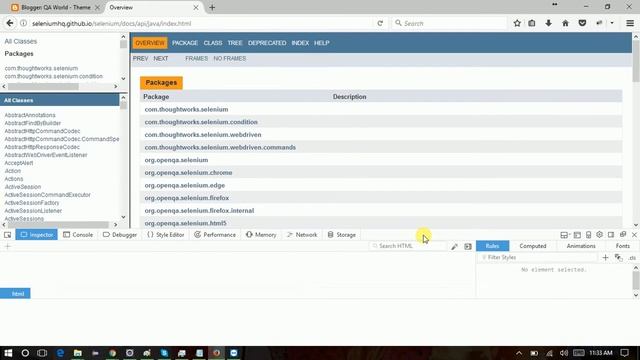Close the Overview tab
The height and width of the screenshot is (360, 640).
click(x=196, y=7)
